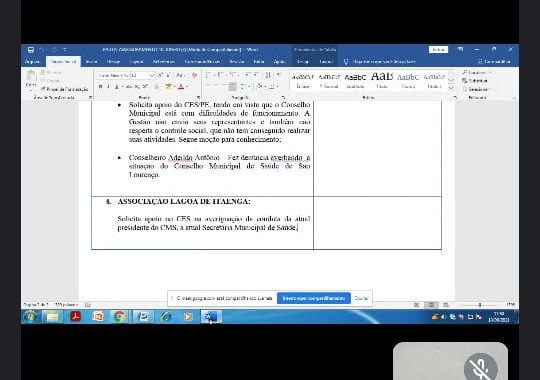Click the decrease font size icon

(x=169, y=75)
